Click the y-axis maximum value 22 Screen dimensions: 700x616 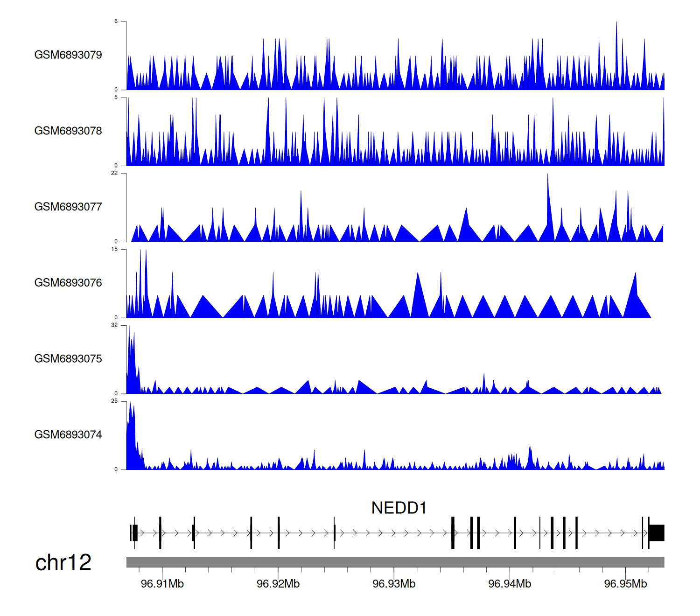pyautogui.click(x=114, y=173)
